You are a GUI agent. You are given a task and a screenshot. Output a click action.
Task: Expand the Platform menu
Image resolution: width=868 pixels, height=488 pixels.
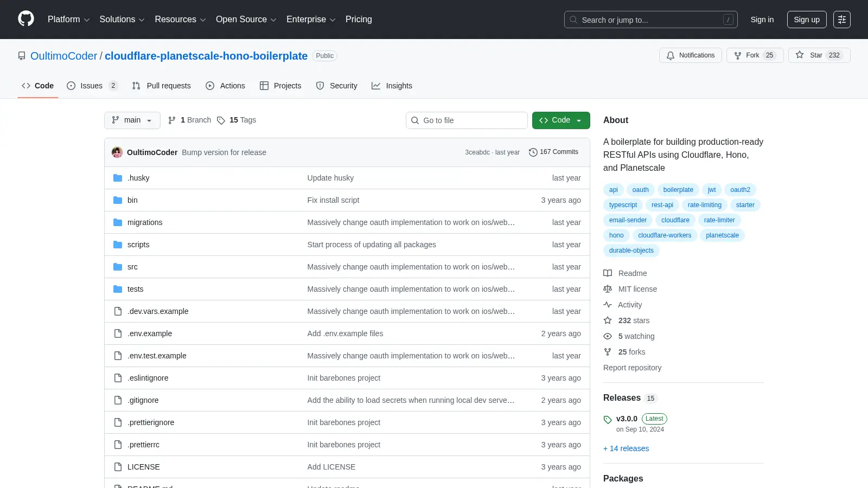[68, 20]
